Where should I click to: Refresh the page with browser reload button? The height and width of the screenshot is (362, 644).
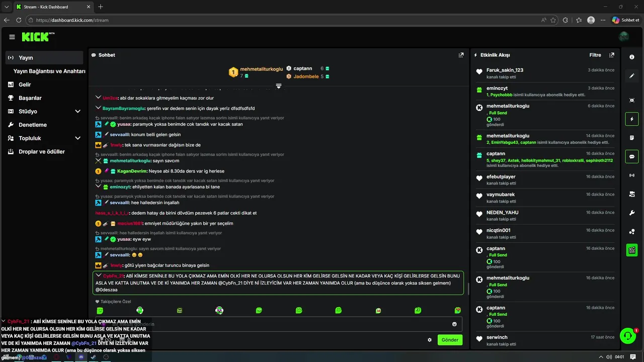click(19, 20)
